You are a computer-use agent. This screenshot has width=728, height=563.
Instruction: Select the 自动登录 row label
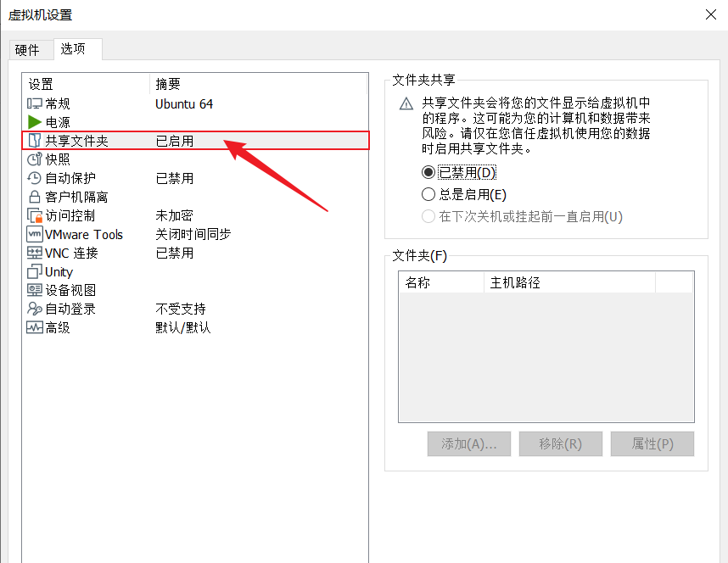coord(70,309)
